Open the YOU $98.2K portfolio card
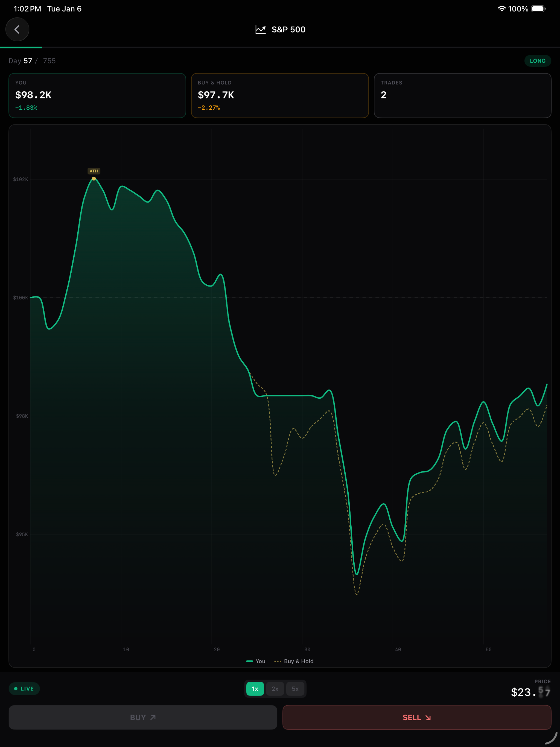Viewport: 560px width, 747px height. point(97,96)
